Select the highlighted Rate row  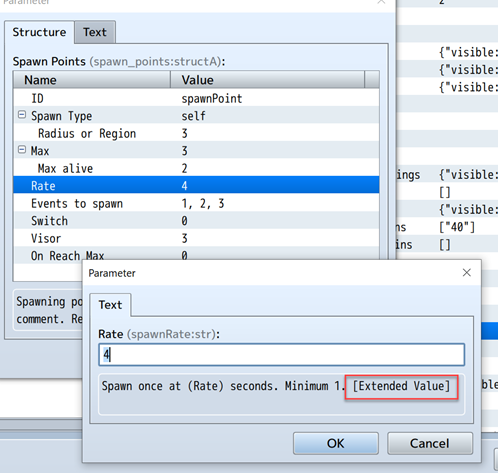tap(196, 185)
